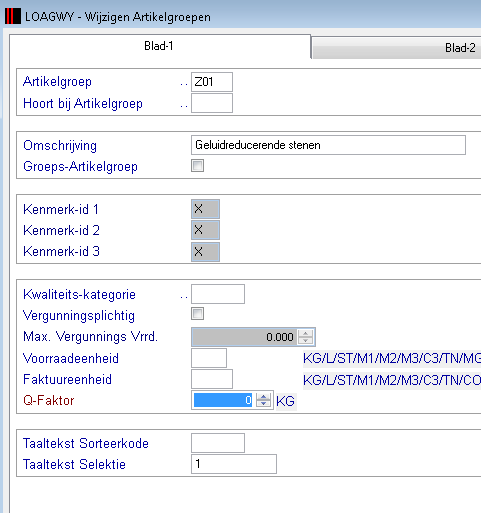
Task: Enable the Vergunningsplichtig checkbox
Action: pos(197,314)
